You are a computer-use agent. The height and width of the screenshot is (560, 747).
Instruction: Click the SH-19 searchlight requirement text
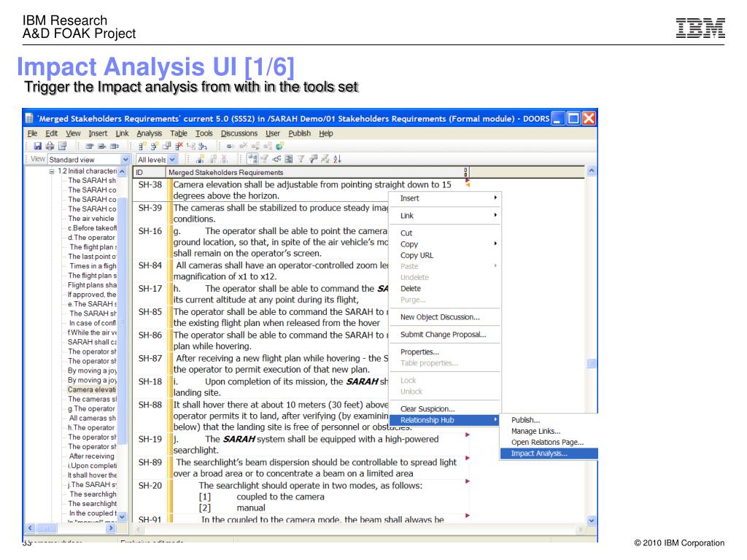point(306,444)
